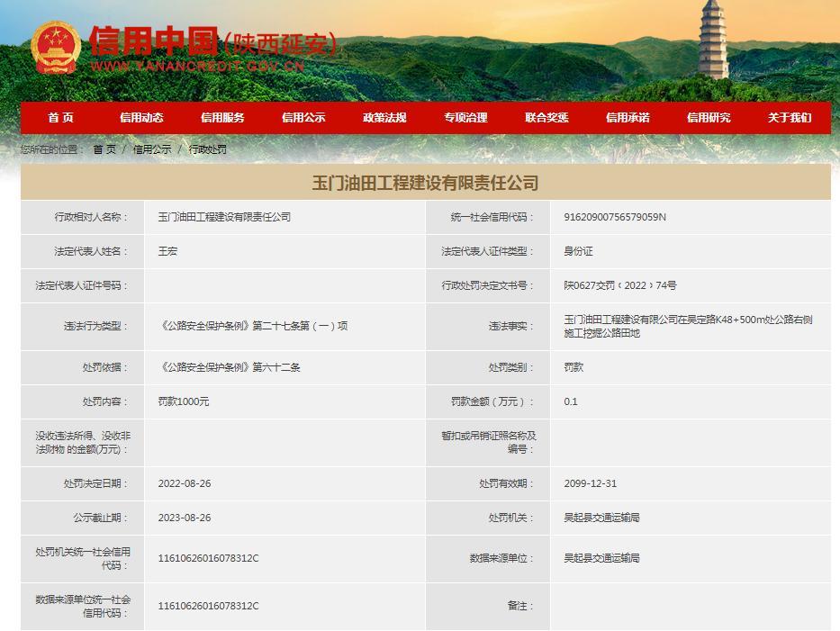Click the ID type value 身份证
This screenshot has width=840, height=631.
click(578, 251)
